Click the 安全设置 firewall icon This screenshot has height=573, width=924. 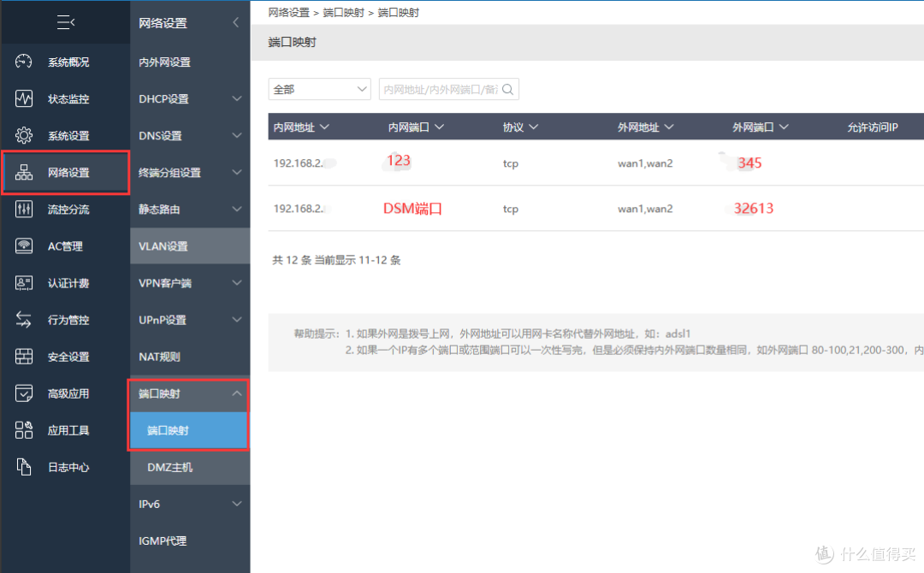click(24, 357)
